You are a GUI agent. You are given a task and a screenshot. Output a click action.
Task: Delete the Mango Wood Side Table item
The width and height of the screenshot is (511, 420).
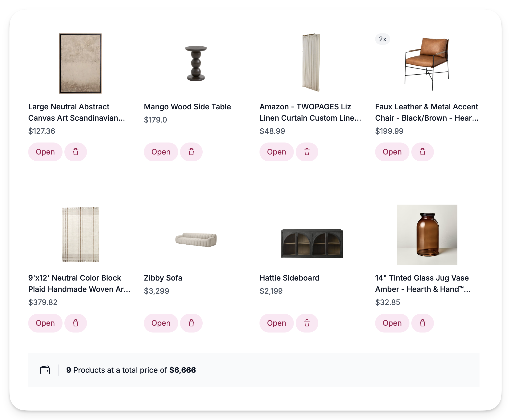click(x=191, y=152)
